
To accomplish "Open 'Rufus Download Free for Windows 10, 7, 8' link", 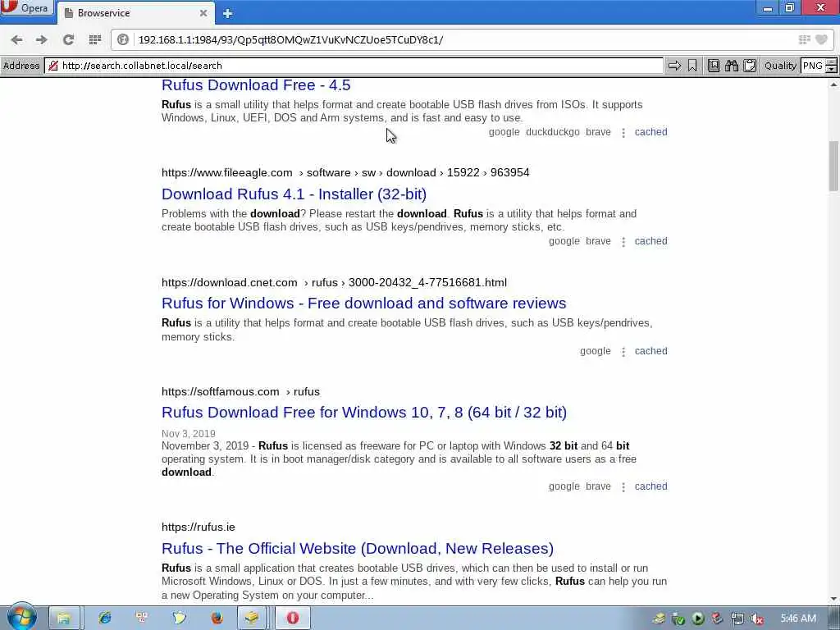I will pyautogui.click(x=364, y=413).
